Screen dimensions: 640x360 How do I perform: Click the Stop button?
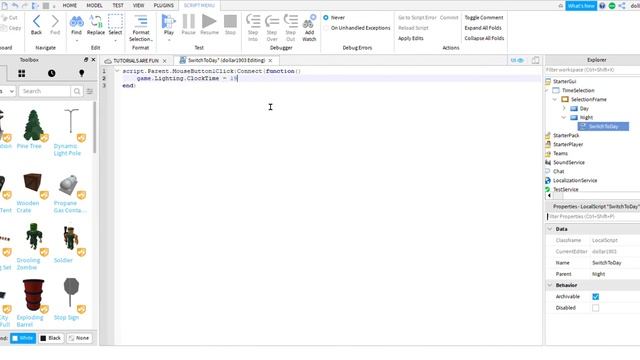pos(230,21)
